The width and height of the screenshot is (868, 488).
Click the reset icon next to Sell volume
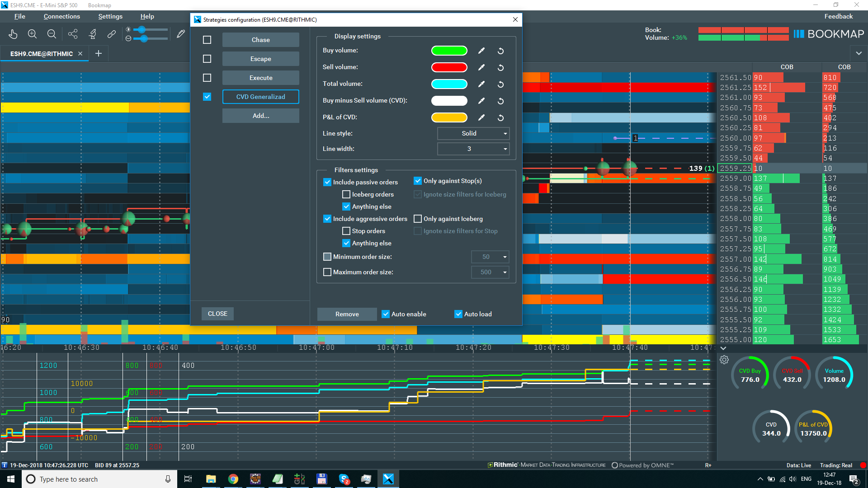(501, 67)
